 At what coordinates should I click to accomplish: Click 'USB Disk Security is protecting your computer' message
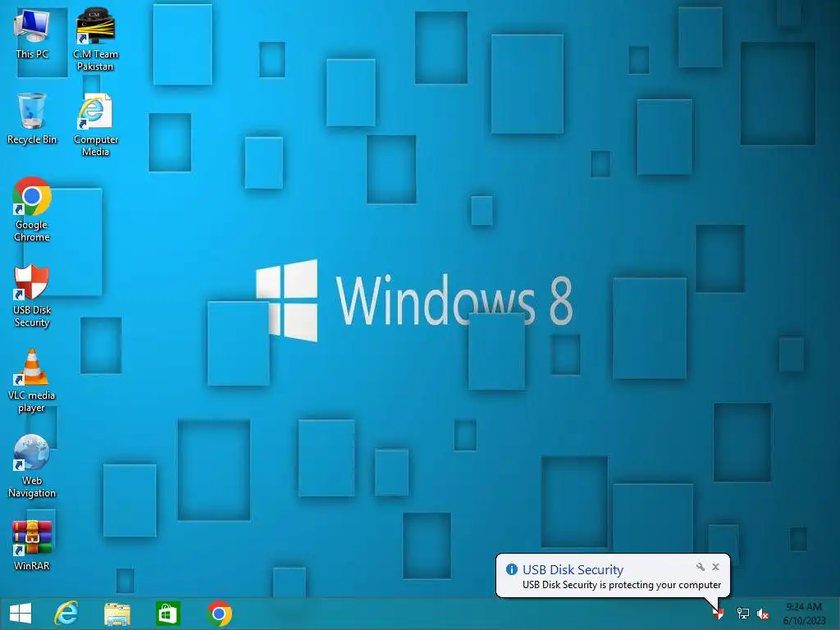point(622,585)
